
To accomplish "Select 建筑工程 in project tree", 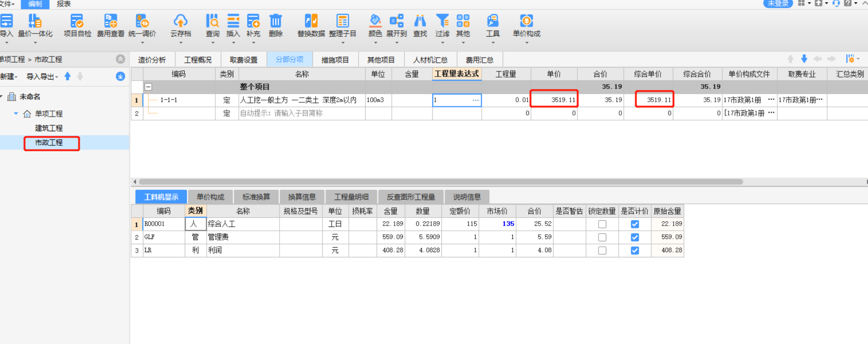I will 49,128.
